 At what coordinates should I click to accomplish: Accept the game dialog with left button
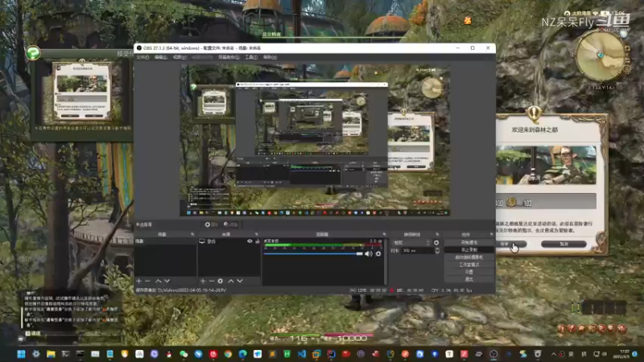click(x=511, y=245)
